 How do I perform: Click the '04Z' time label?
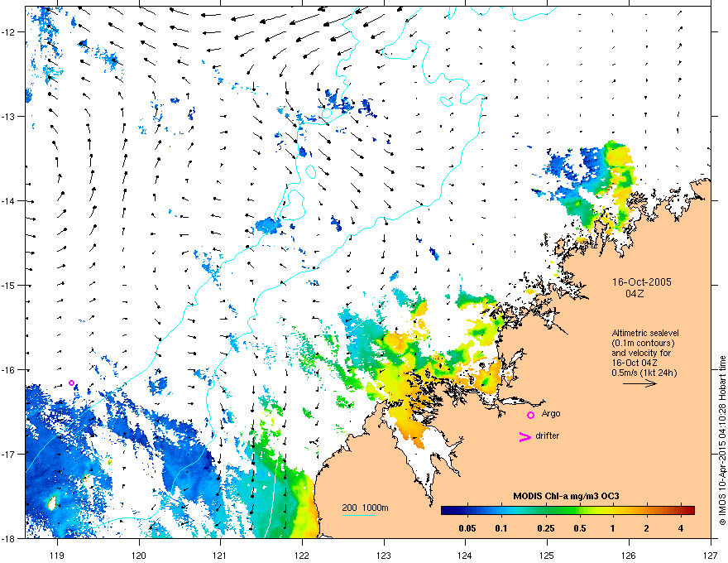[635, 294]
